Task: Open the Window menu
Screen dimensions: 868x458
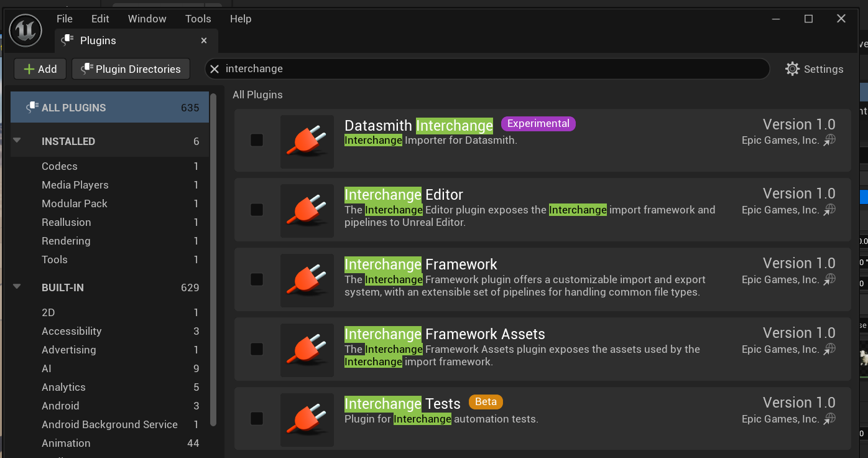Action: click(147, 19)
